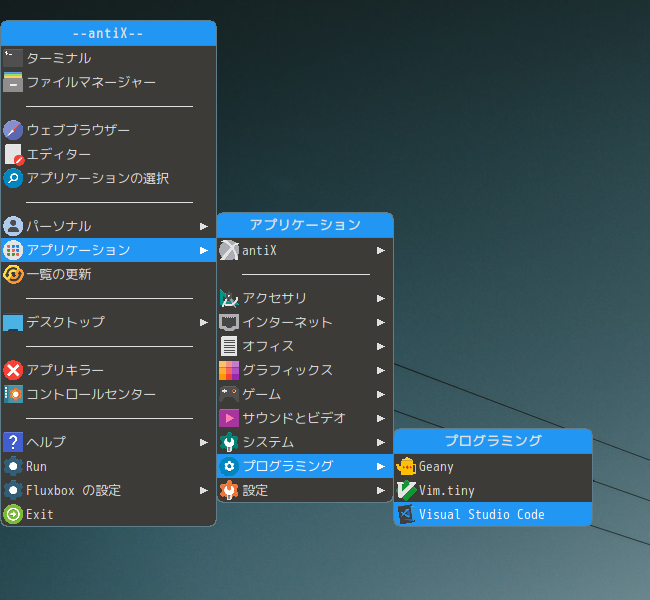Click the file manager icon beside ファイルマネージャー
The image size is (650, 600).
(x=13, y=82)
